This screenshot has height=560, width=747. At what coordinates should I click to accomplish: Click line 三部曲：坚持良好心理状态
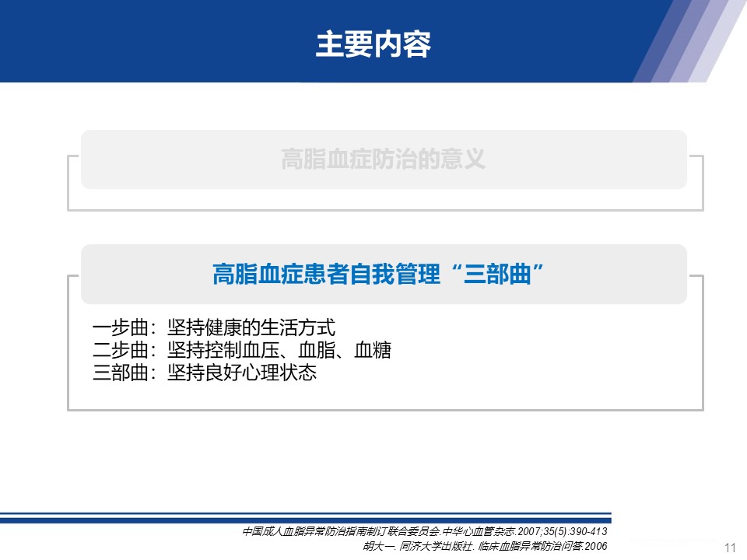click(x=205, y=373)
